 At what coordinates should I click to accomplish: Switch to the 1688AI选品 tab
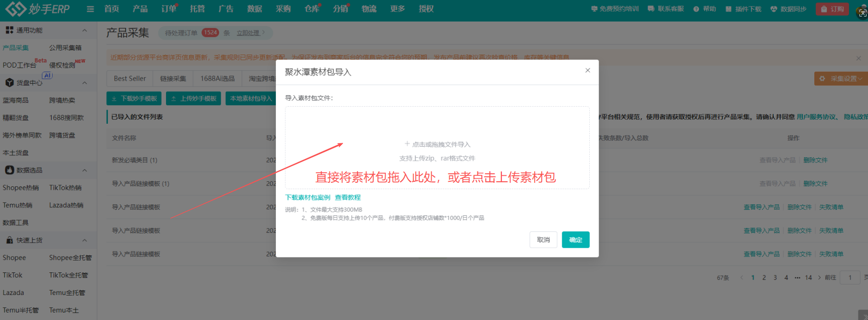(x=218, y=79)
